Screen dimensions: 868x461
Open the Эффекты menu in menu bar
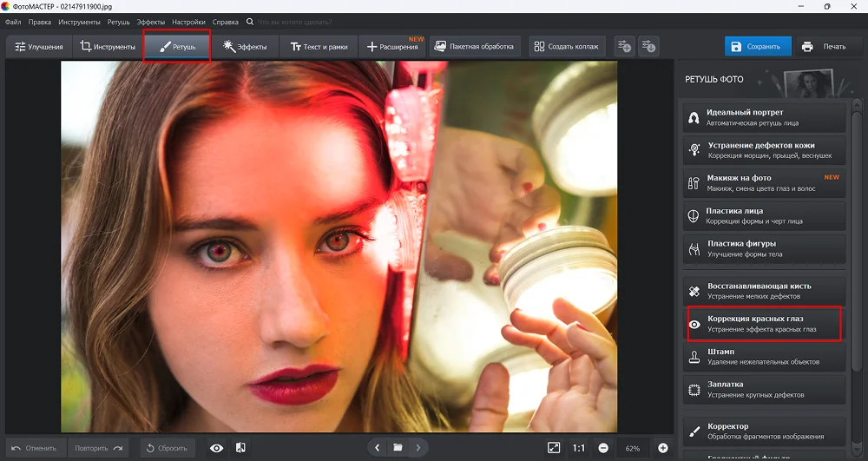coord(150,22)
